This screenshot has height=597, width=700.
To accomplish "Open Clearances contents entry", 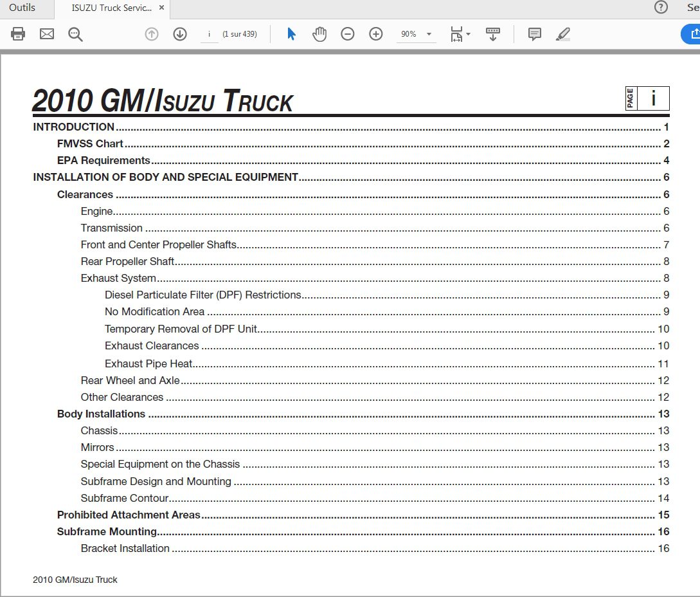I will 363,194.
